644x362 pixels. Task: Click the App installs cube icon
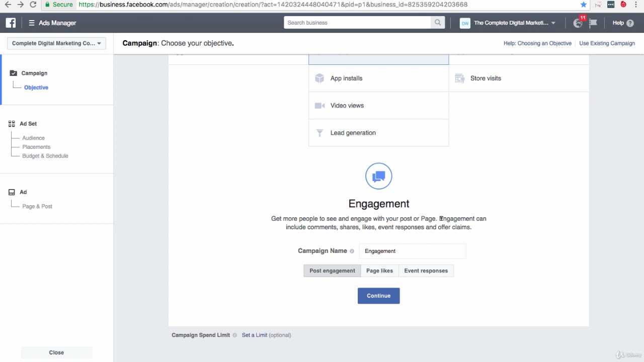tap(319, 78)
